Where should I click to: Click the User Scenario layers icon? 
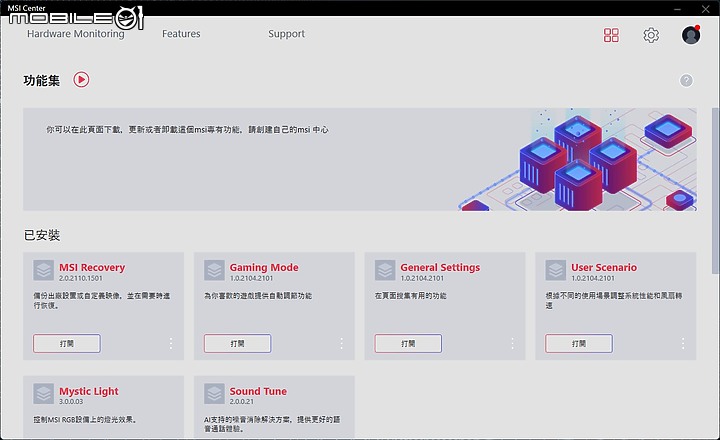click(556, 270)
